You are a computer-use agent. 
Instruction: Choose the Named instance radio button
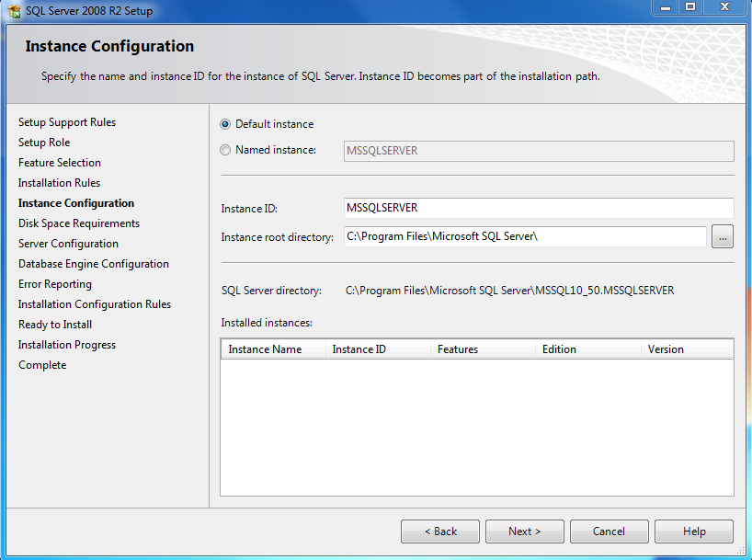click(x=225, y=150)
